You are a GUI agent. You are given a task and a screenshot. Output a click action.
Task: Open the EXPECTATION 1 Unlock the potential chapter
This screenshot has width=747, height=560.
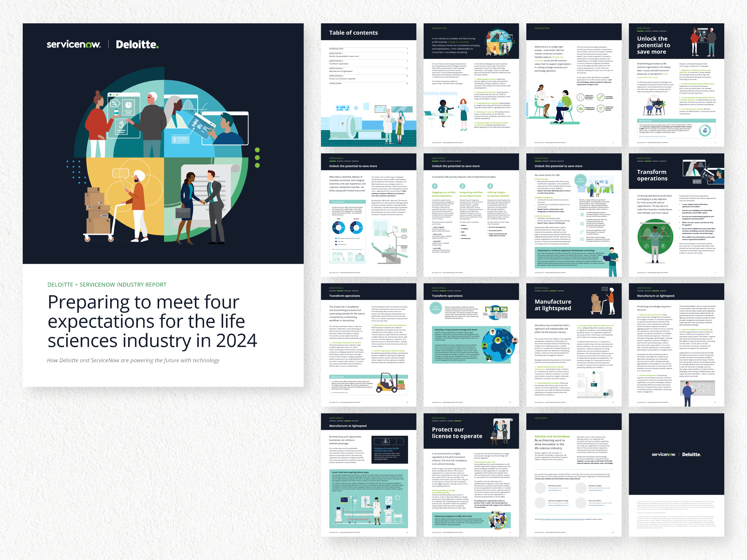(x=336, y=55)
